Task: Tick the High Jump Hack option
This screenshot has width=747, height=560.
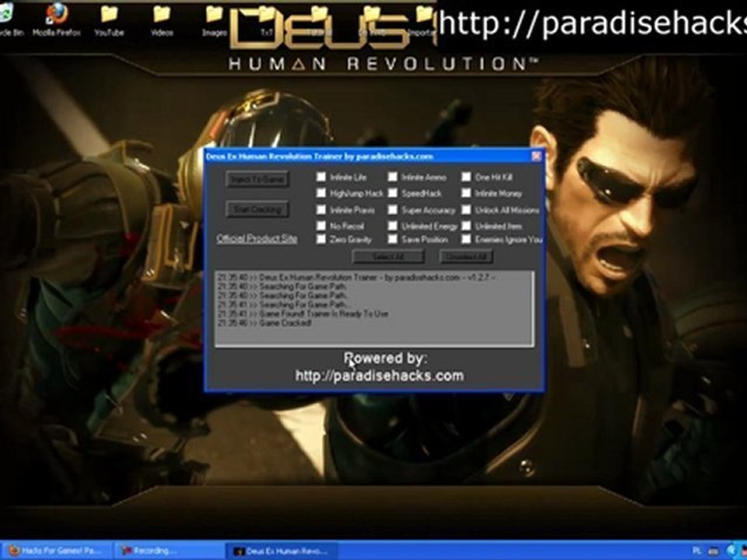Action: 321,194
